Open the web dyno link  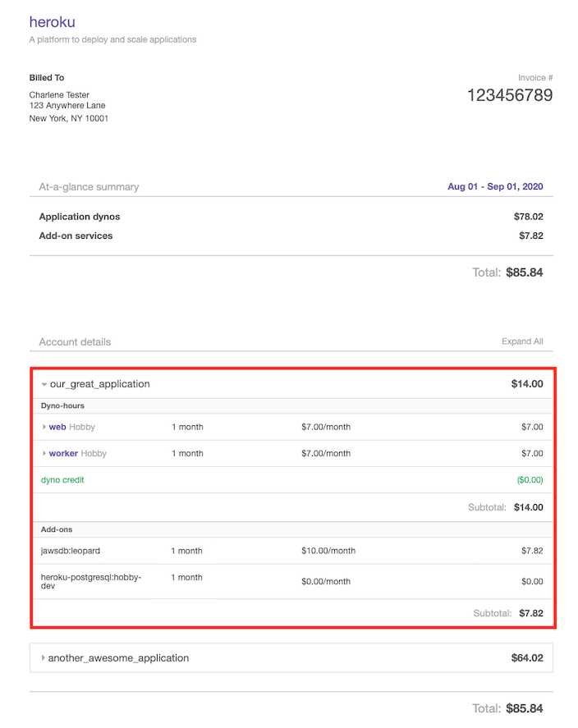pyautogui.click(x=57, y=427)
